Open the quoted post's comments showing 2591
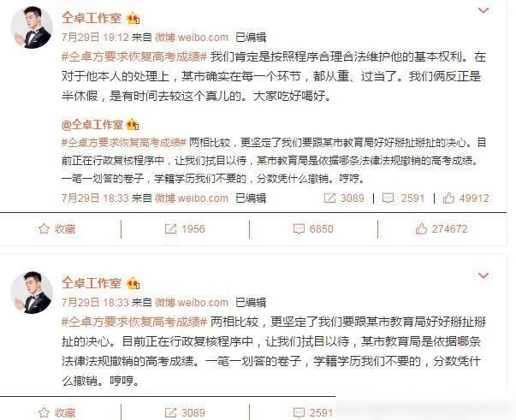The width and height of the screenshot is (516, 420). click(388, 198)
